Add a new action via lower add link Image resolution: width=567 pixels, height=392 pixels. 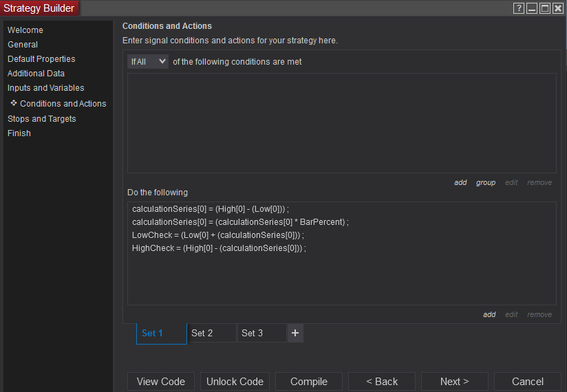(489, 314)
